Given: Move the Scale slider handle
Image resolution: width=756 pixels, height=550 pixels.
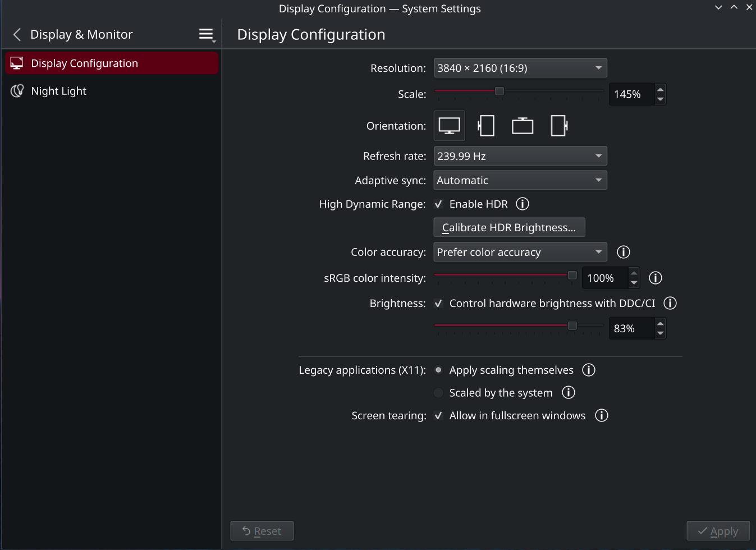Looking at the screenshot, I should click(499, 91).
